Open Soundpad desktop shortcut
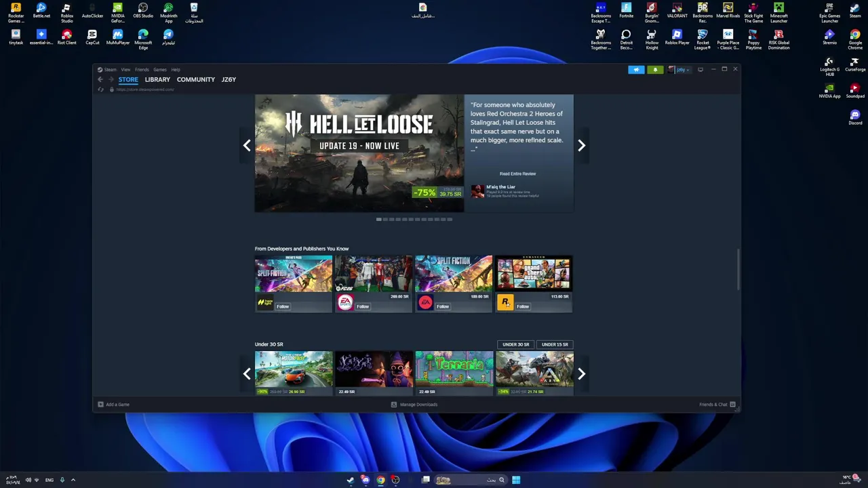868x488 pixels. [x=855, y=91]
